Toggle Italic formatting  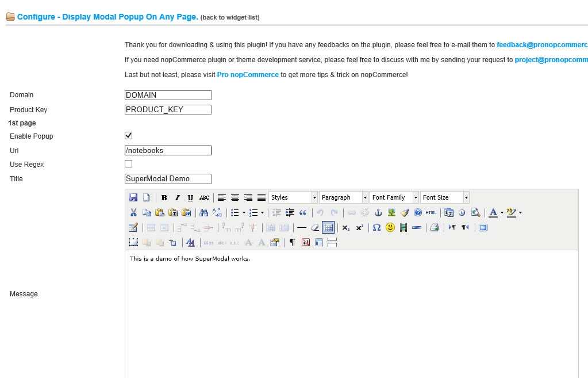click(x=178, y=197)
